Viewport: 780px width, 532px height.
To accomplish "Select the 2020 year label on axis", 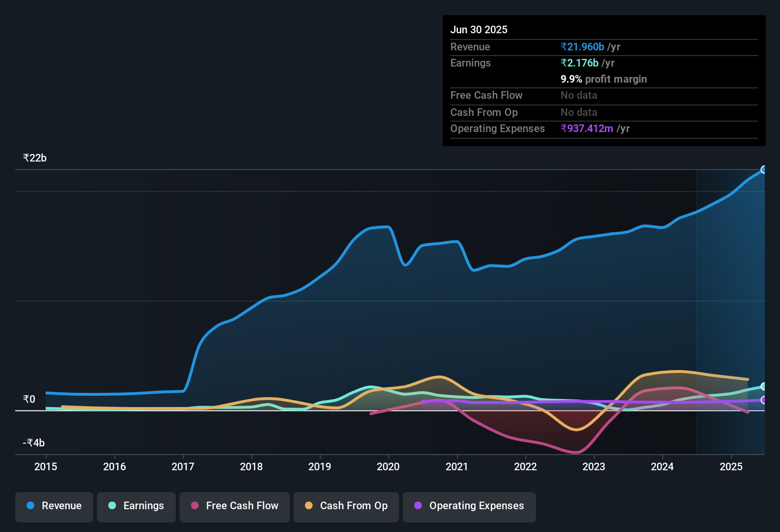I will 388,467.
